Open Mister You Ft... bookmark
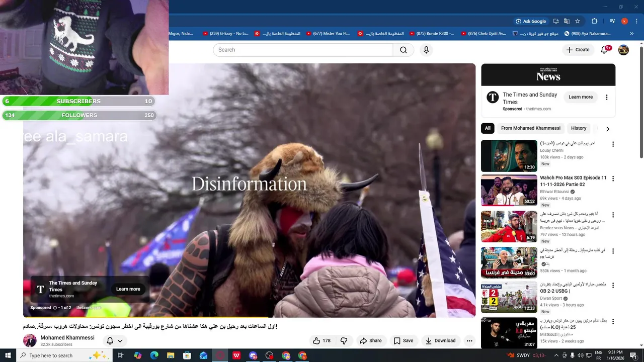This screenshot has width=644, height=362. click(x=329, y=34)
